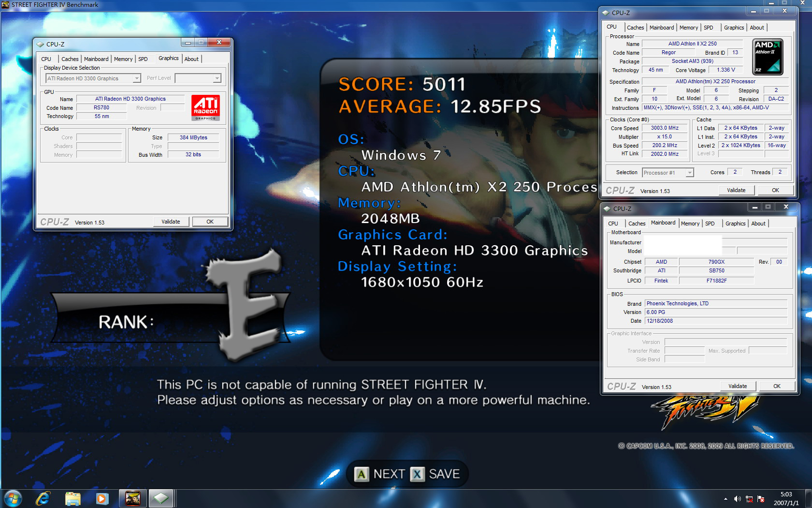
Task: Open Memory tab in Mainboard-tab CPU-Z window
Action: coord(690,224)
